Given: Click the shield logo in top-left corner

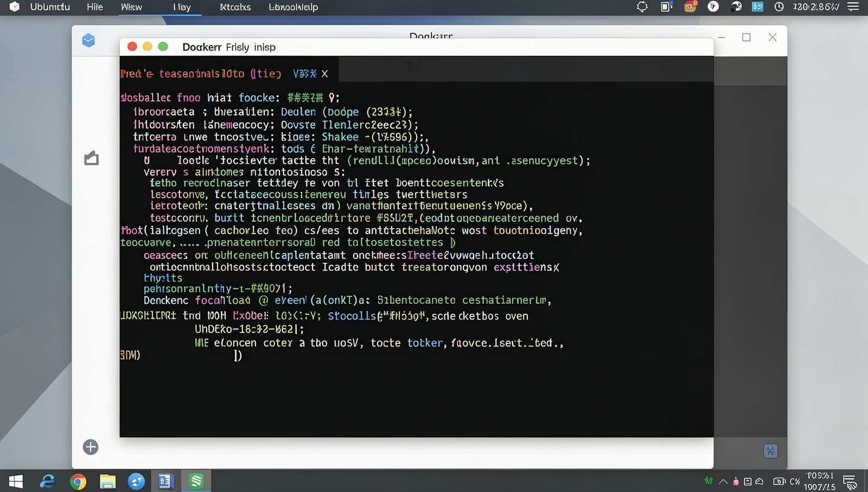Looking at the screenshot, I should (15, 7).
